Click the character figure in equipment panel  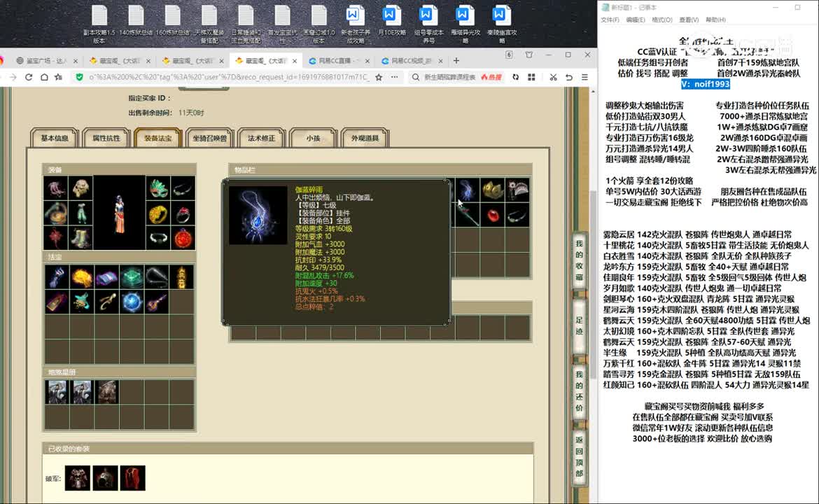(120, 214)
